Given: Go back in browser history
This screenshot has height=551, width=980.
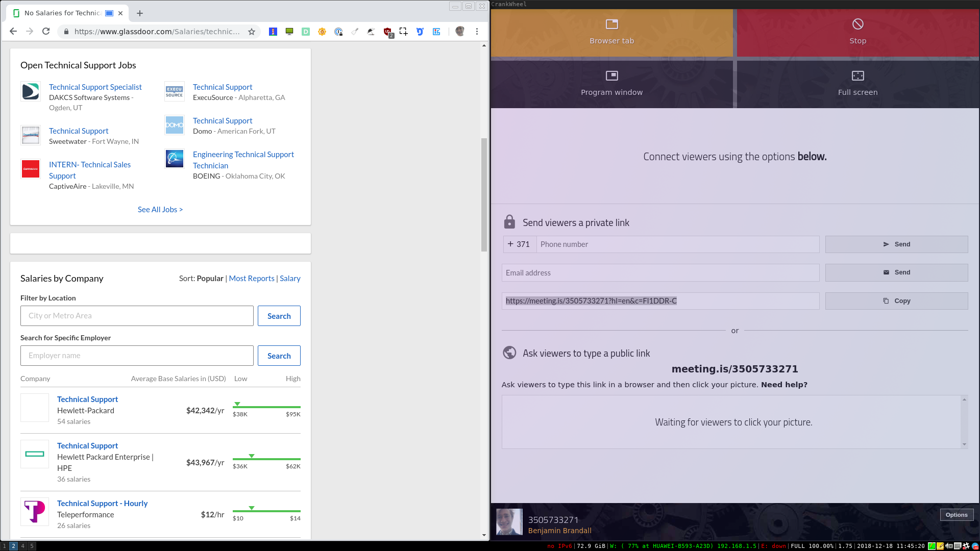Looking at the screenshot, I should (13, 32).
